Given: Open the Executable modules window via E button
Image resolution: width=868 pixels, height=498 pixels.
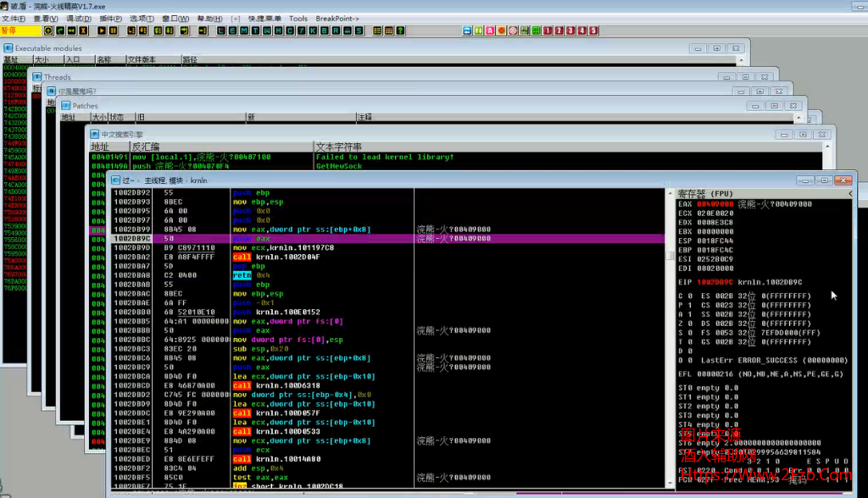Looking at the screenshot, I should coord(233,30).
